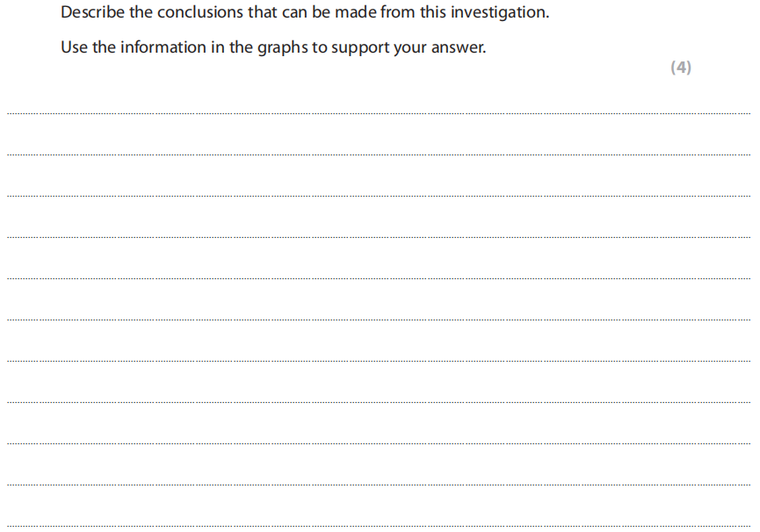Click the word "Describe" in the question
The width and height of the screenshot is (760, 532).
point(91,13)
